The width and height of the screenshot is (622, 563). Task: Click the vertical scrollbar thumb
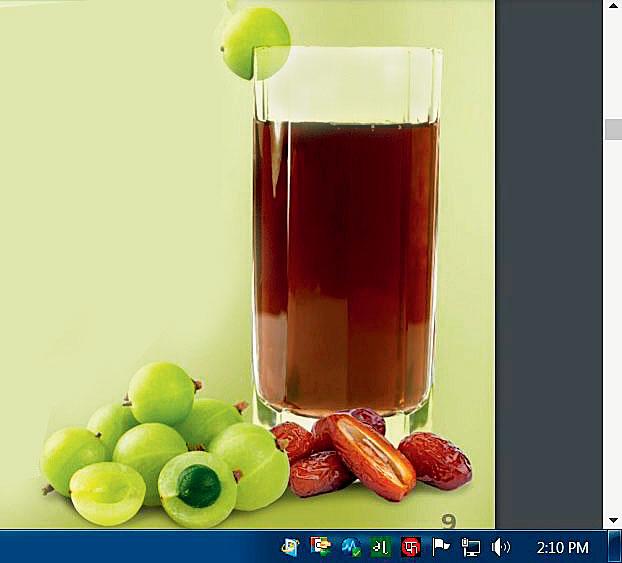pos(613,129)
